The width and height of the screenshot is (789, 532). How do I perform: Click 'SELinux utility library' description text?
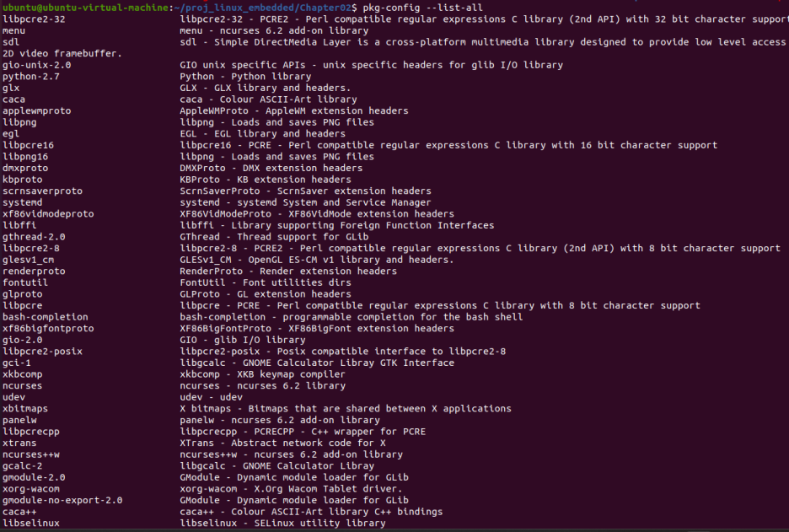[x=320, y=524]
